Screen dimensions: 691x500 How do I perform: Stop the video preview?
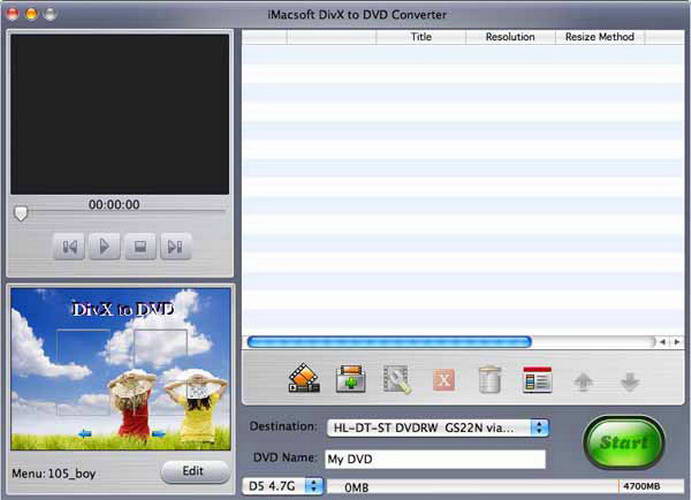click(140, 246)
